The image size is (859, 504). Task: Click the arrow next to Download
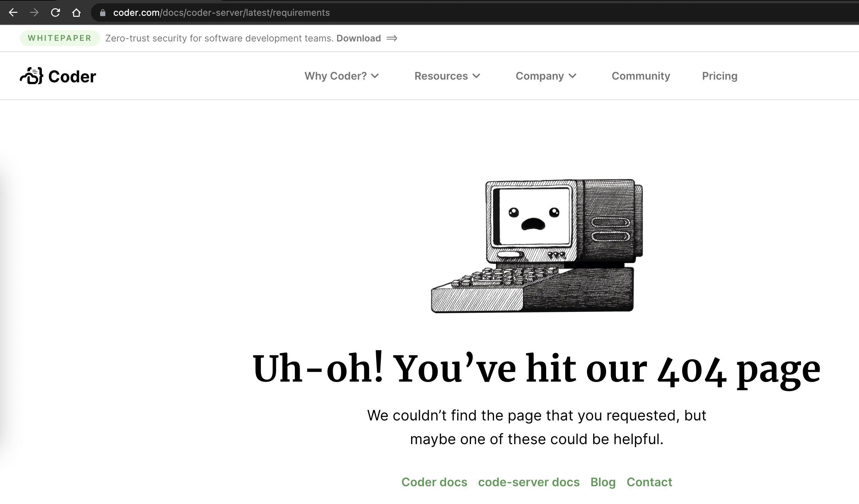click(392, 38)
